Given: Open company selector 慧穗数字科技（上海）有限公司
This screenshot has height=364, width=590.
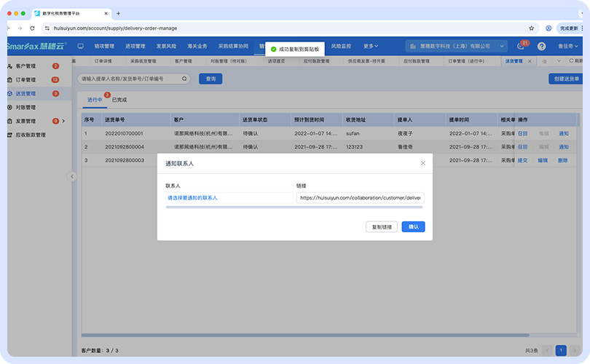Looking at the screenshot, I should click(x=455, y=46).
